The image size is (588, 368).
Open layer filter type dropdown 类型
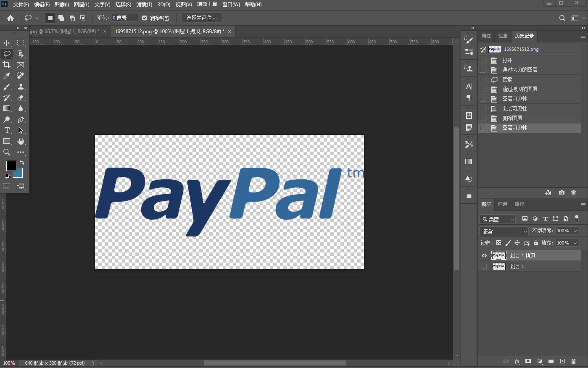click(498, 219)
